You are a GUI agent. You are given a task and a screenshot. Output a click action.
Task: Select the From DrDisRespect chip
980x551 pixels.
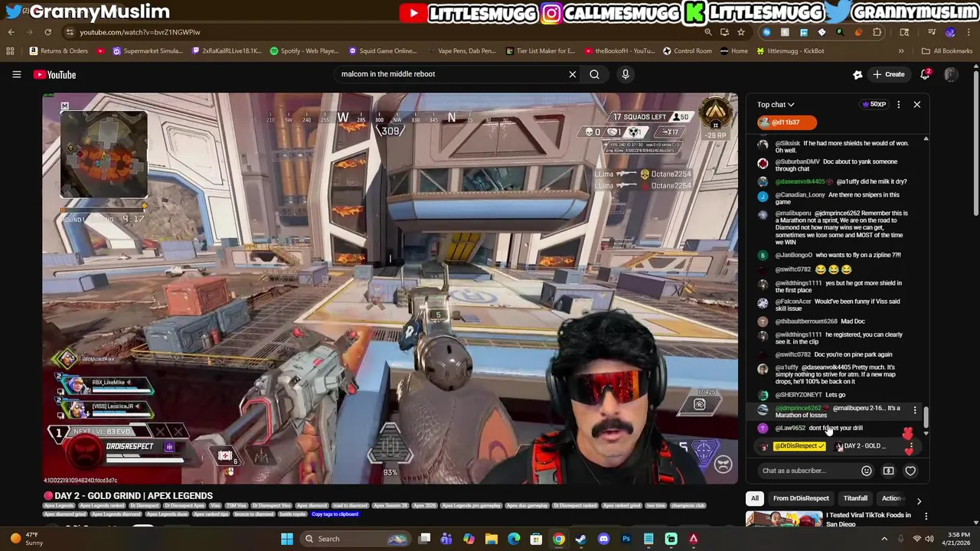801,498
